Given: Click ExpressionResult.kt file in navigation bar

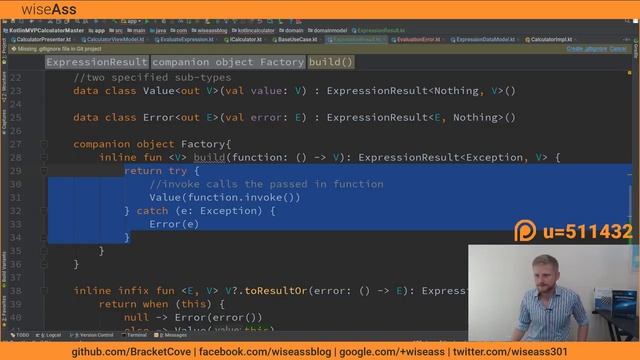Looking at the screenshot, I should [x=378, y=31].
